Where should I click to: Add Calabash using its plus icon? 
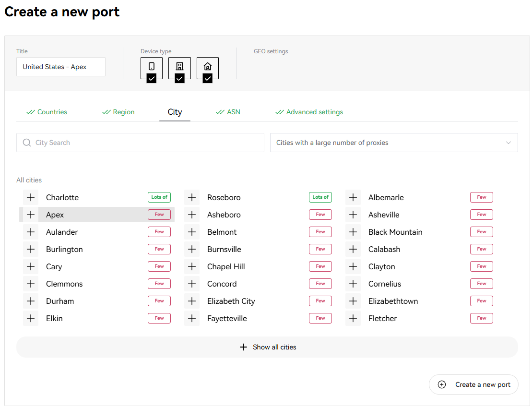[353, 249]
